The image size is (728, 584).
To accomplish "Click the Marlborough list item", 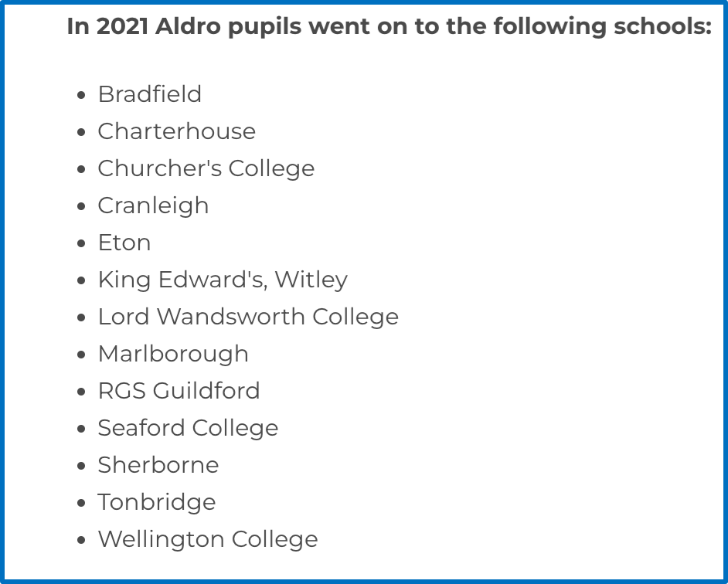I will [x=173, y=355].
